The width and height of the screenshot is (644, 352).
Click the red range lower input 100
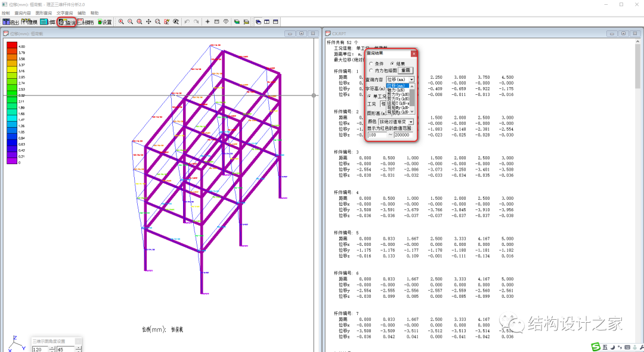click(x=377, y=135)
